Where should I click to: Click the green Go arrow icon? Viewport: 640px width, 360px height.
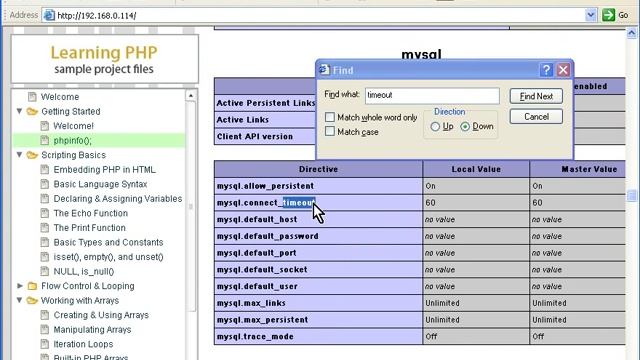[x=608, y=15]
